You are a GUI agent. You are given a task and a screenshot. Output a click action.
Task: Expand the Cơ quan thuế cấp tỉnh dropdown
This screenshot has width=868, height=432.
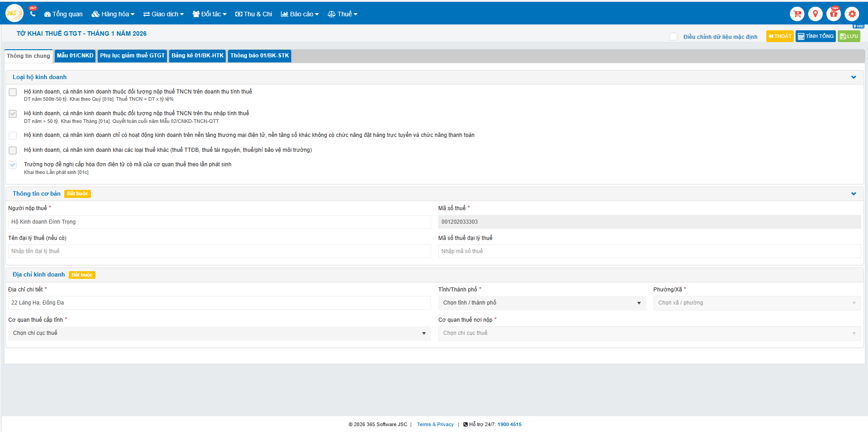[x=219, y=333]
